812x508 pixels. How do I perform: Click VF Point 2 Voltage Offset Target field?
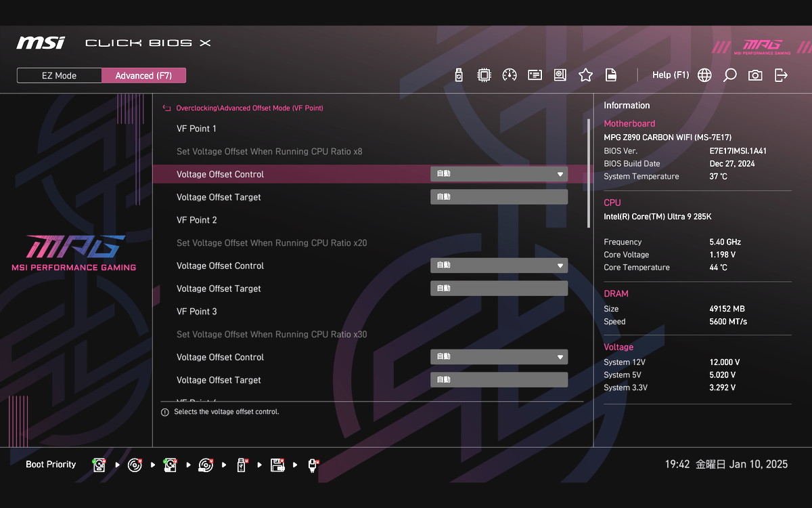499,289
